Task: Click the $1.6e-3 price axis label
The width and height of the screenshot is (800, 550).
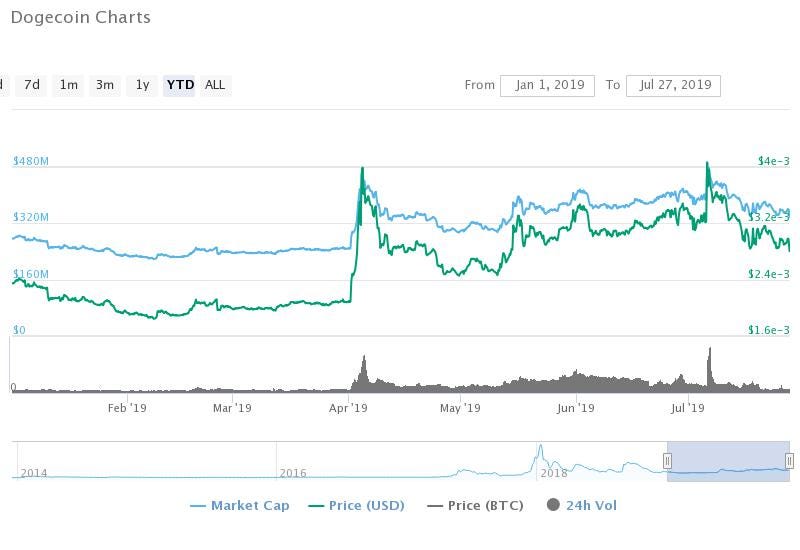Action: tap(769, 330)
